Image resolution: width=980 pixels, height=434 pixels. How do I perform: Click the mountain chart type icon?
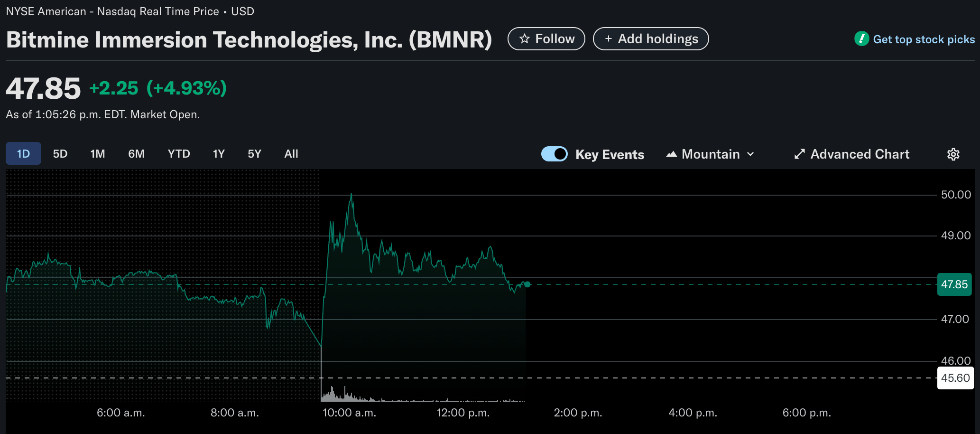pyautogui.click(x=671, y=154)
